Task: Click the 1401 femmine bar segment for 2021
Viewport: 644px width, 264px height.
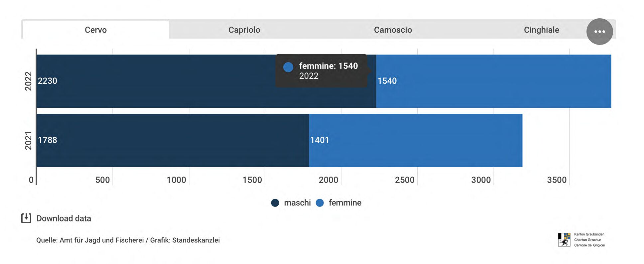Action: click(416, 140)
